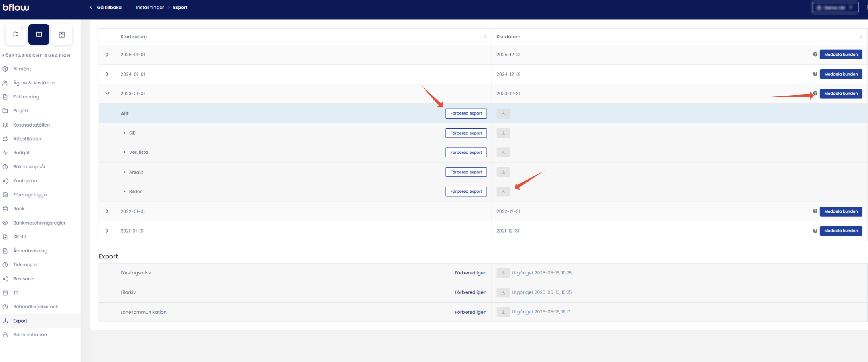Click Förbered export for Bilder

pyautogui.click(x=466, y=192)
